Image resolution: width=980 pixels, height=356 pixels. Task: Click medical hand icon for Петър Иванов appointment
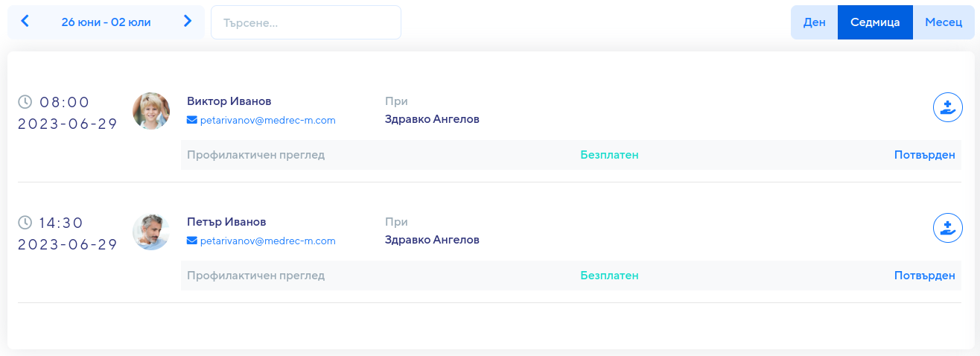(948, 227)
